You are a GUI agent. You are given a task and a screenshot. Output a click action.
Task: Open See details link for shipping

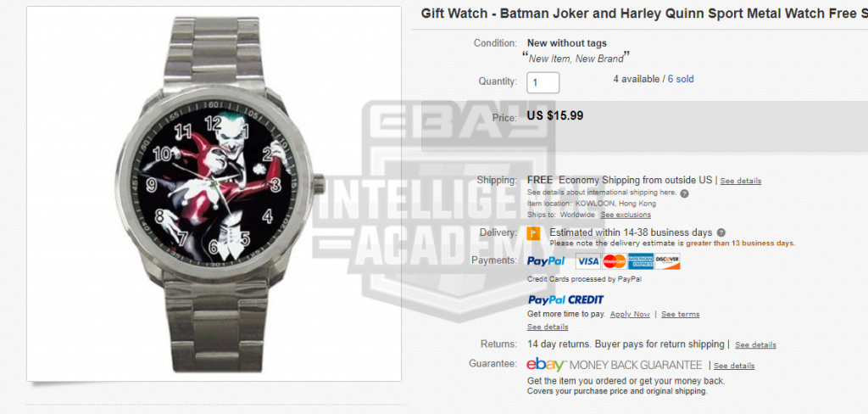tap(741, 182)
